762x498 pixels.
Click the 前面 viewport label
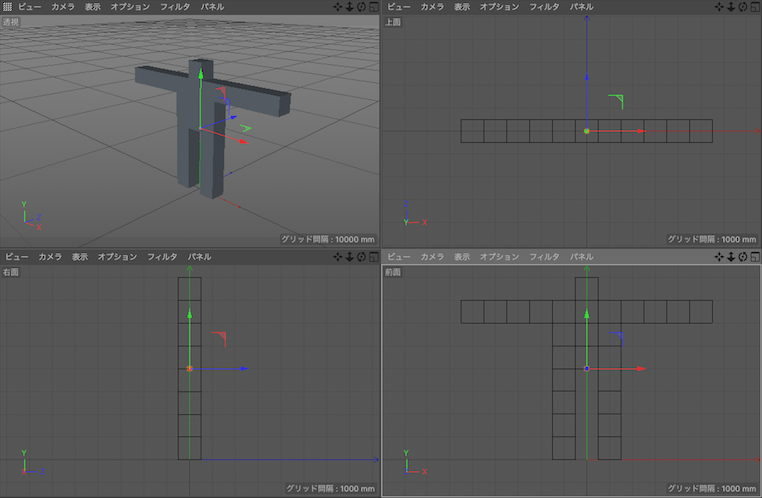point(393,272)
